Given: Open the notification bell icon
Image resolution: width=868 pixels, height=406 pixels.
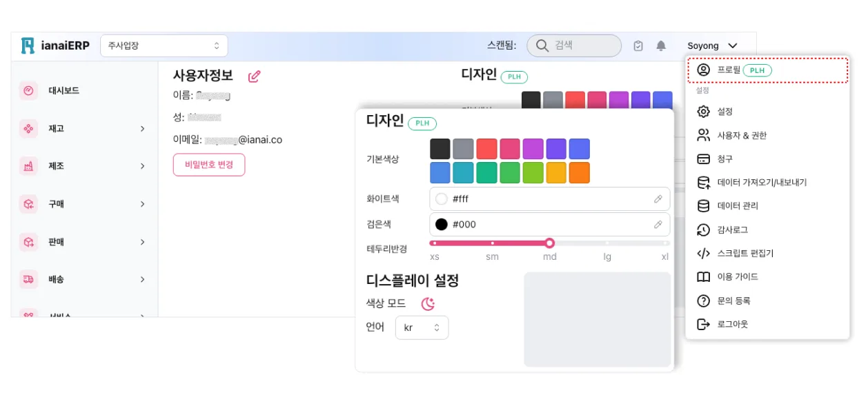Looking at the screenshot, I should pyautogui.click(x=661, y=46).
